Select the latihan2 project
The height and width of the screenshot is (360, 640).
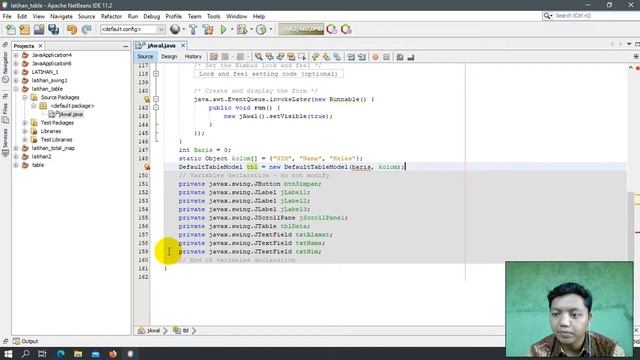click(42, 157)
